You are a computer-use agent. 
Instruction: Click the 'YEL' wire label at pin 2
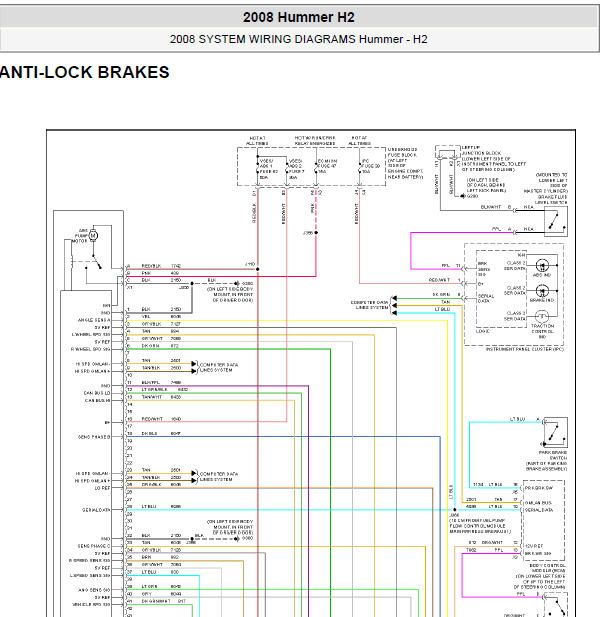click(x=146, y=316)
